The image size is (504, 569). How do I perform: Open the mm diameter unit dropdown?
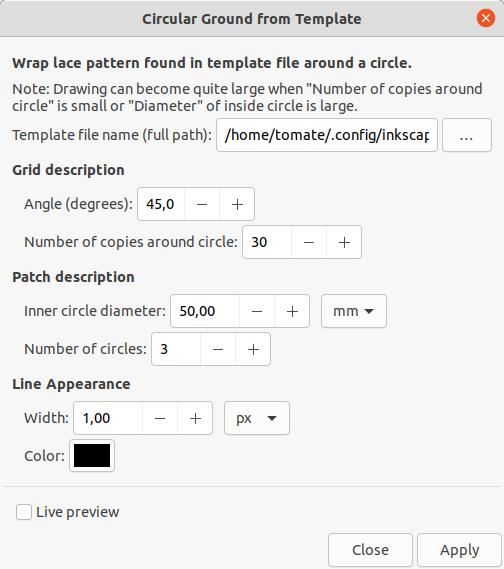(x=354, y=311)
